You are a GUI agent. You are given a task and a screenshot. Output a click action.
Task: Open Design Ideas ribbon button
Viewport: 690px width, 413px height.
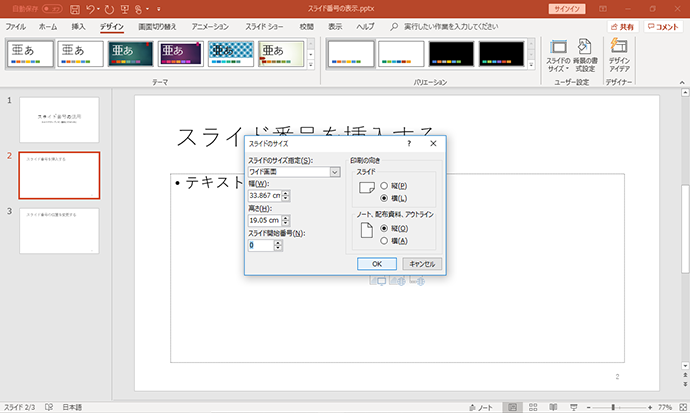point(619,56)
